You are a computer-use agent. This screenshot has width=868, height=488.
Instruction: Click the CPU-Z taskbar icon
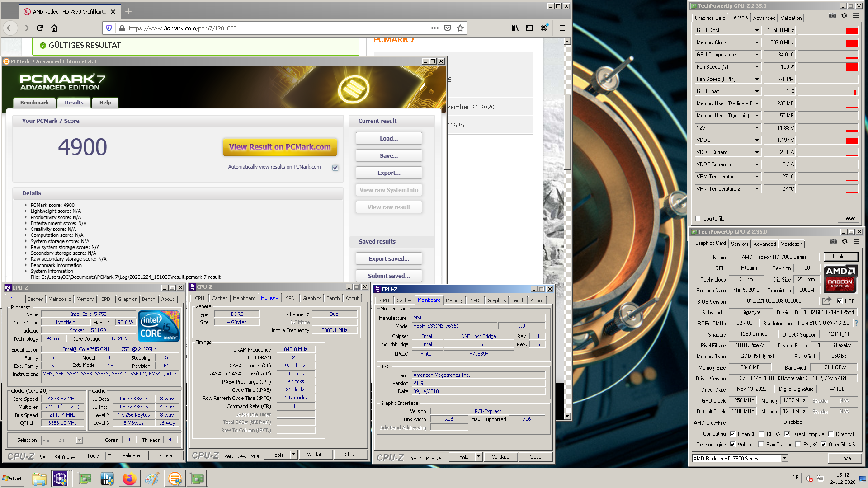[x=60, y=479]
